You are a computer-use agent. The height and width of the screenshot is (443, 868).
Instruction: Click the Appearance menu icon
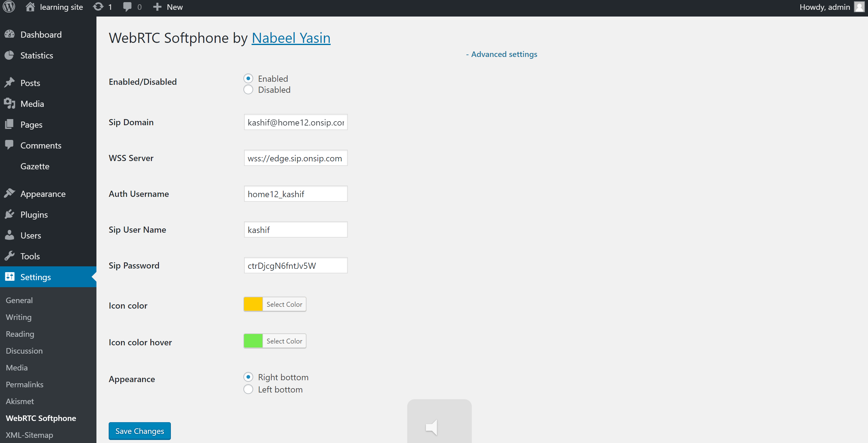pyautogui.click(x=9, y=193)
